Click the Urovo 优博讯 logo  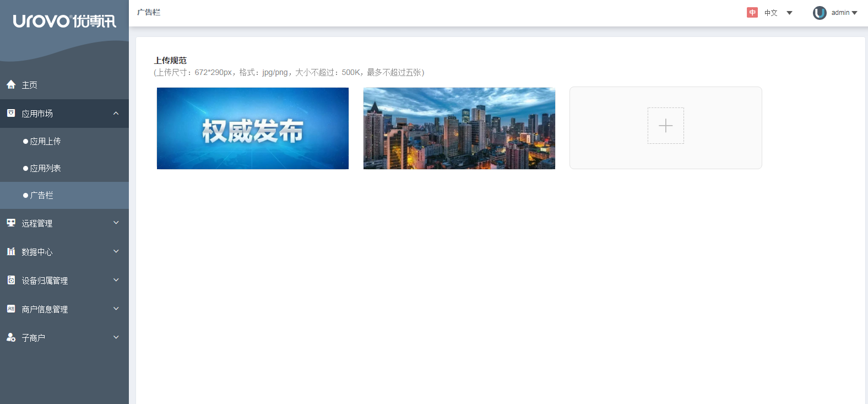pos(64,21)
